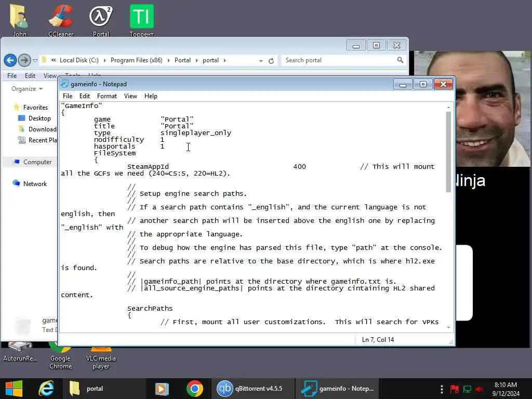The width and height of the screenshot is (532, 399).
Task: Click the Explorer Forward arrow button
Action: (x=24, y=60)
